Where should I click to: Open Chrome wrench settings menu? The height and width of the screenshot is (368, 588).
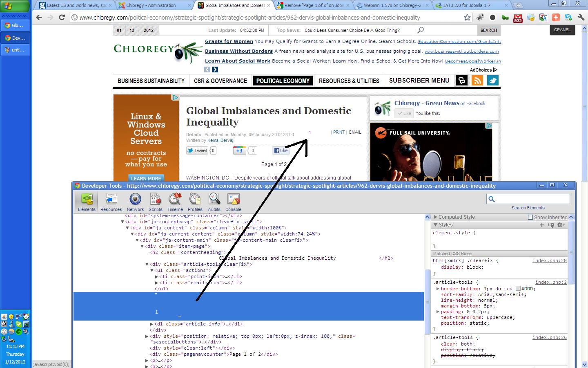tap(581, 18)
